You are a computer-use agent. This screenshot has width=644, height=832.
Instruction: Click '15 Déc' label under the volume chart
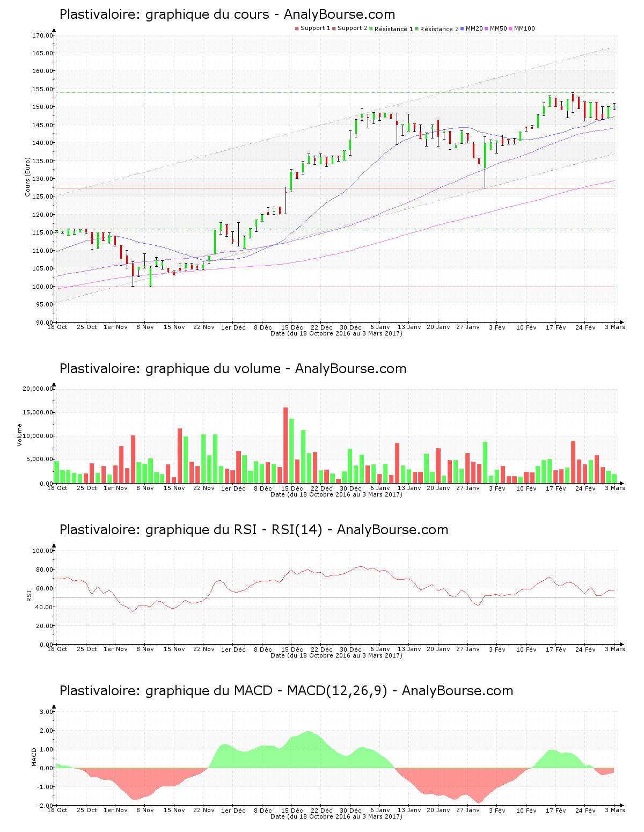292,488
